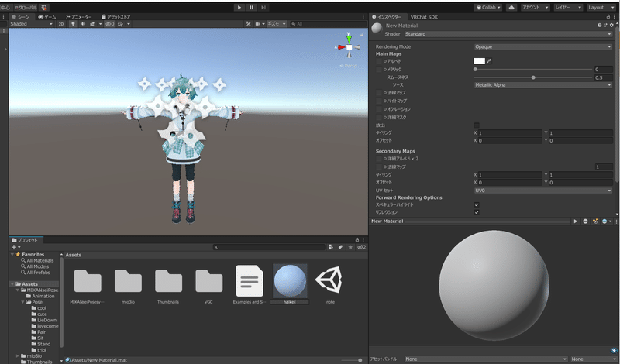
Task: Switch to the アニメーター animator tab
Action: coord(79,17)
